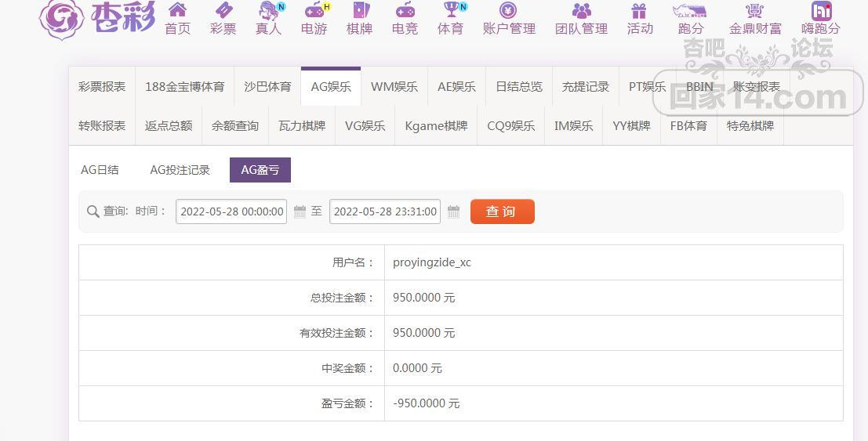Screen dimensions: 868x441
Task: Open the 体育 trophy icon
Action: point(451,11)
